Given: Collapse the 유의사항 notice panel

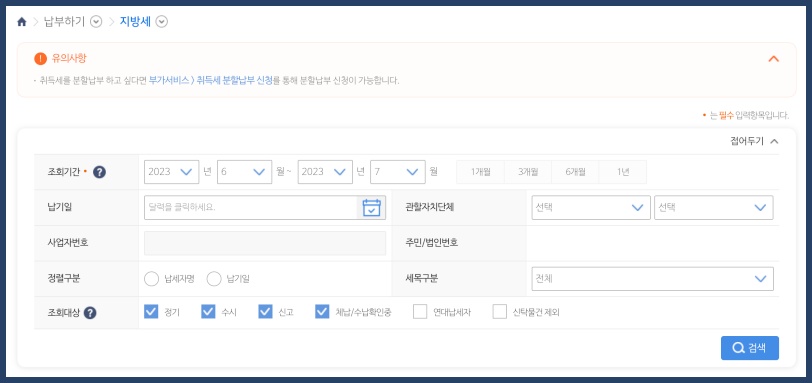Looking at the screenshot, I should pos(773,58).
